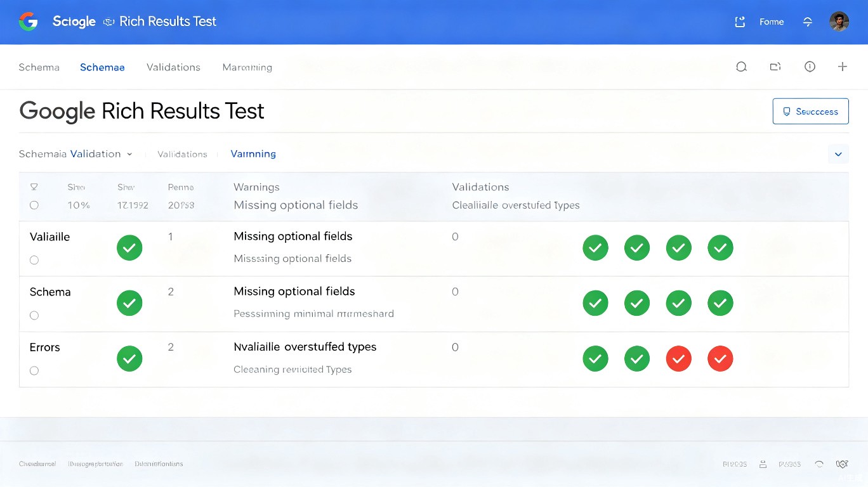The image size is (868, 487).
Task: Select the radio button under Errors row
Action: tap(34, 370)
